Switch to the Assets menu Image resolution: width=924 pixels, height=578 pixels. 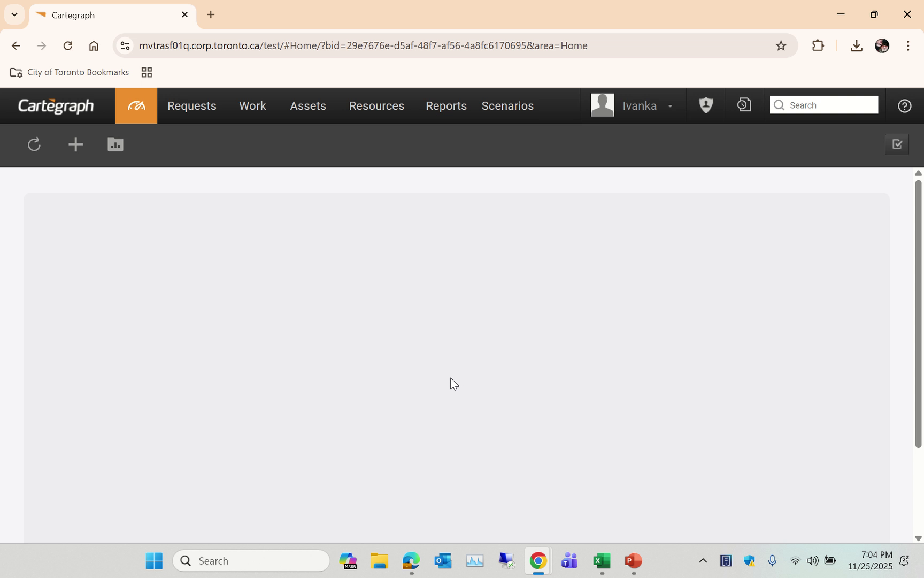[x=307, y=106]
